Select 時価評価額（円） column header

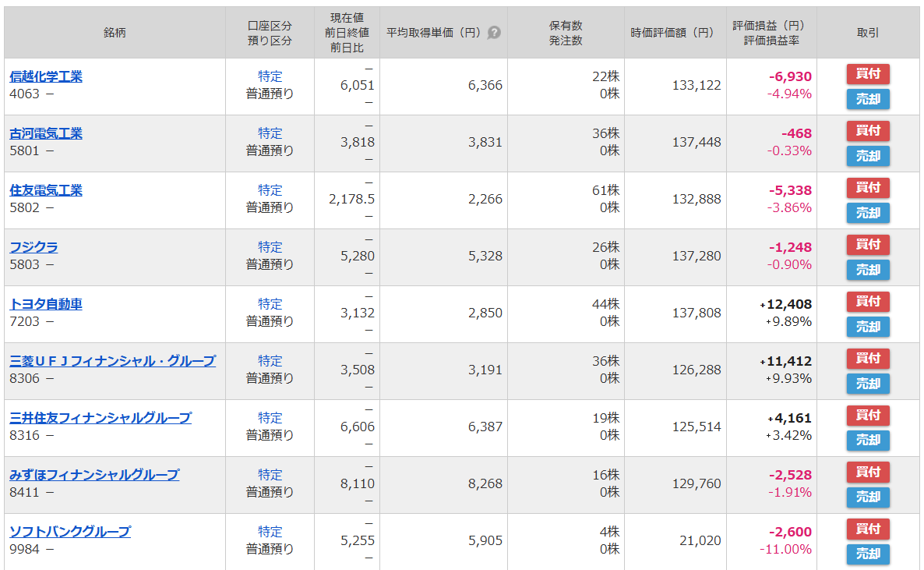[675, 33]
